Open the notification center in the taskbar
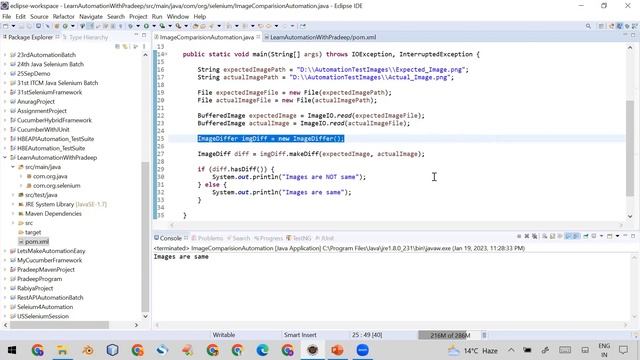The width and height of the screenshot is (640, 360). tap(623, 350)
